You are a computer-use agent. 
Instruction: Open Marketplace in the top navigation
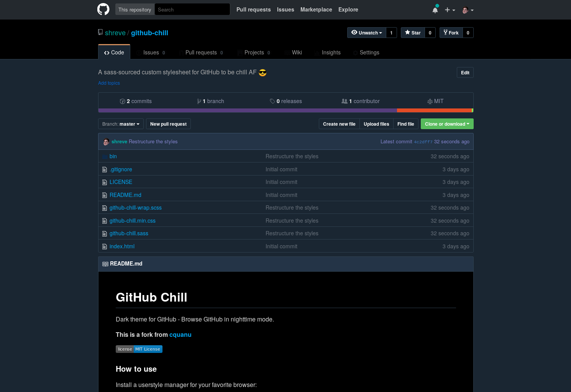click(316, 10)
